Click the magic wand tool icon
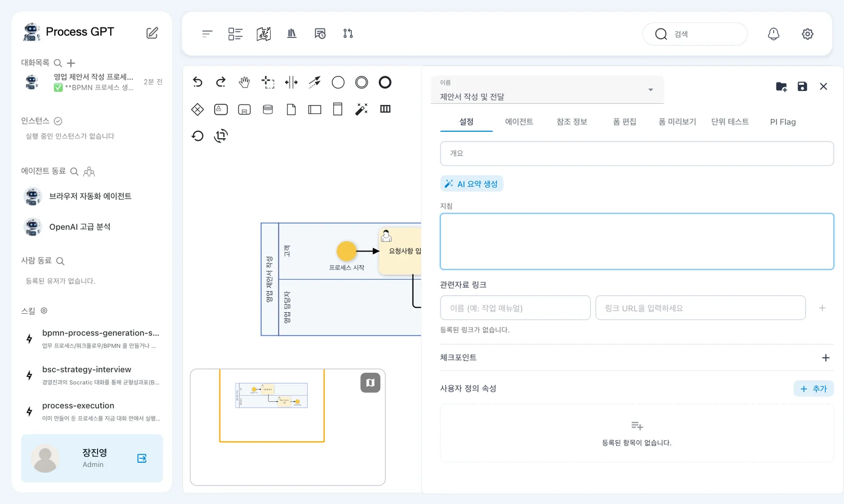Screen dimensions: 844x504 (361, 109)
